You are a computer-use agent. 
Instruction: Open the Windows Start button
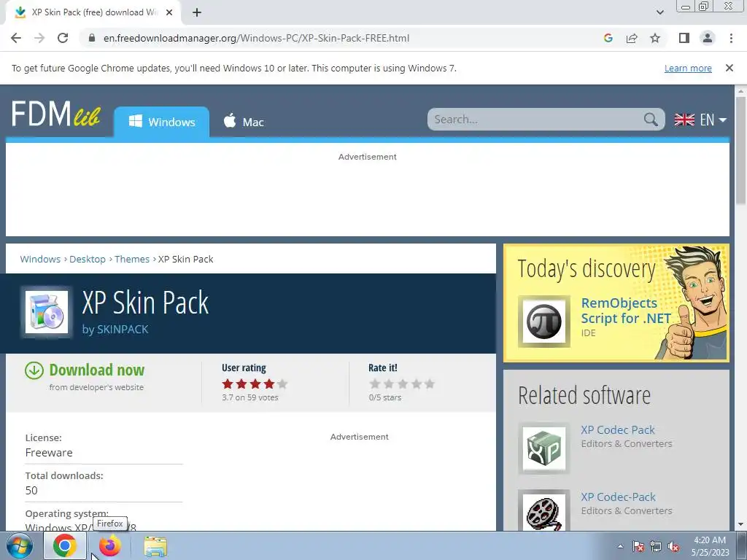[19, 545]
